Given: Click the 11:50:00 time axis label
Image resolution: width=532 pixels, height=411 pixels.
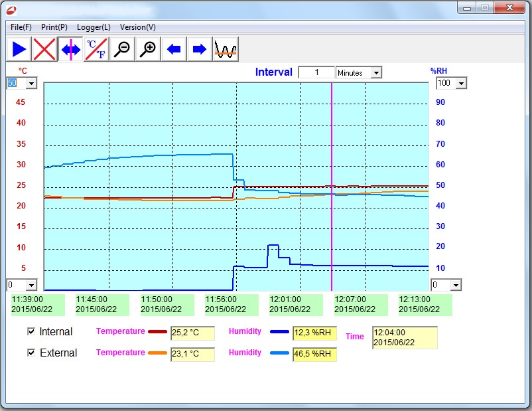Looking at the screenshot, I should pos(167,305).
